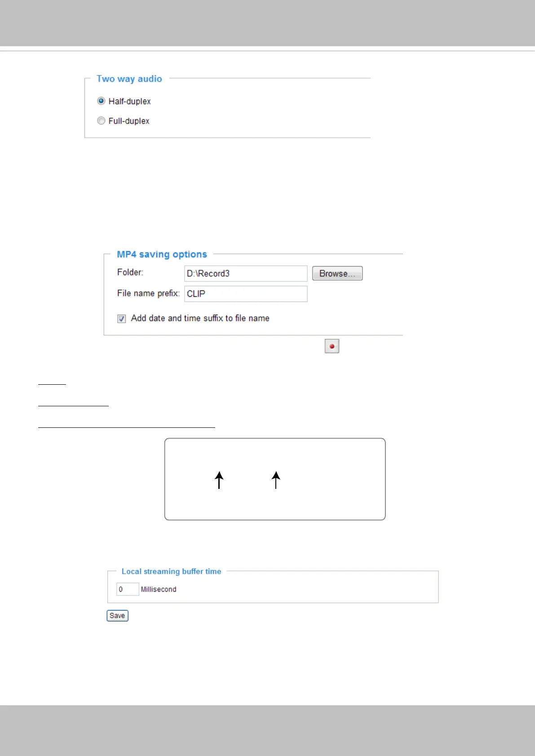Click the red record icon button

(x=332, y=346)
